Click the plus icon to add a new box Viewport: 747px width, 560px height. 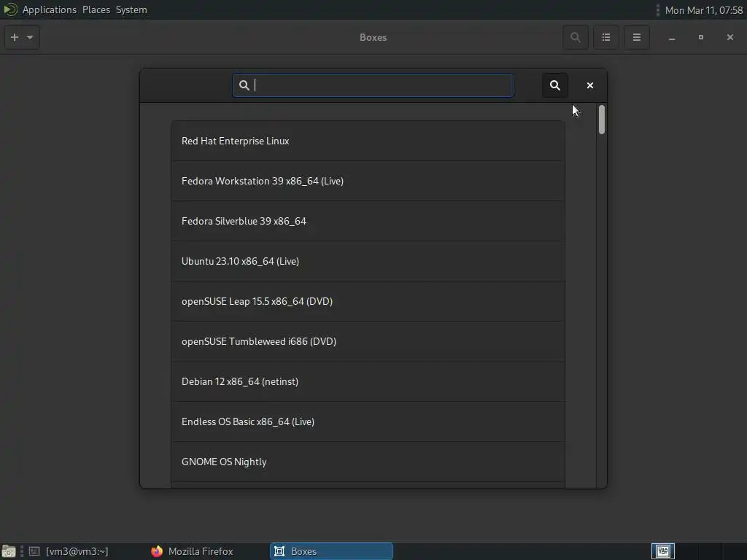pyautogui.click(x=15, y=37)
